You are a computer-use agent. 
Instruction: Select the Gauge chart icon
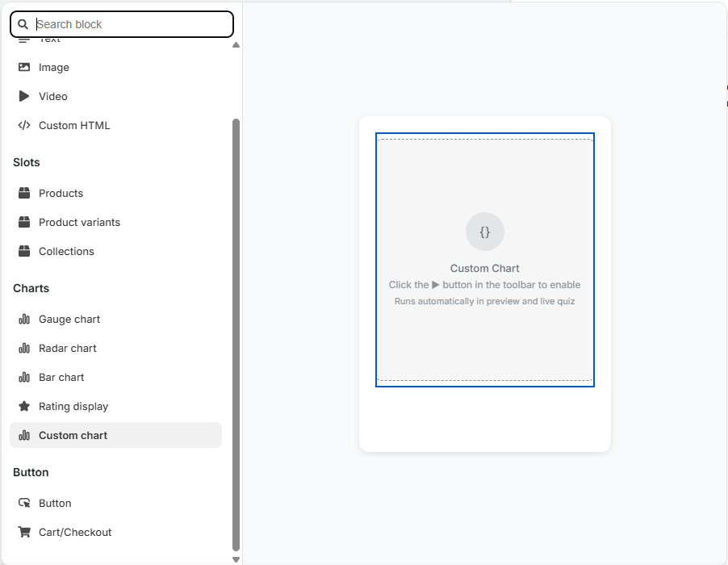pyautogui.click(x=24, y=319)
